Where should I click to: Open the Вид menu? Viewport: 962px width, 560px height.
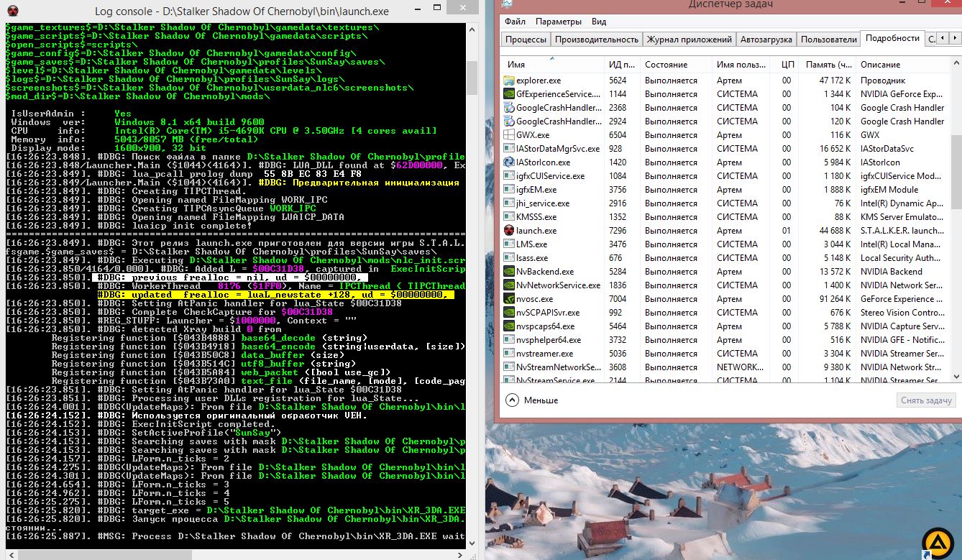pos(599,22)
